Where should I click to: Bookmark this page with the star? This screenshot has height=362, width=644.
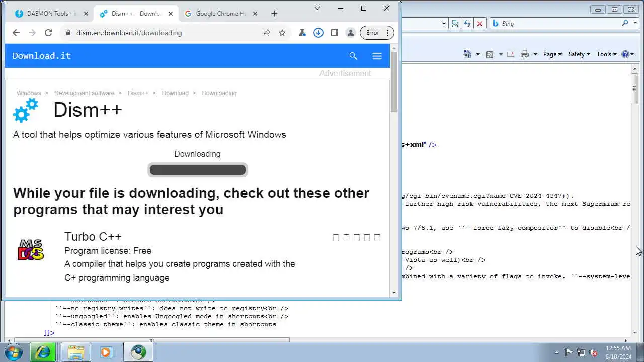(x=282, y=33)
